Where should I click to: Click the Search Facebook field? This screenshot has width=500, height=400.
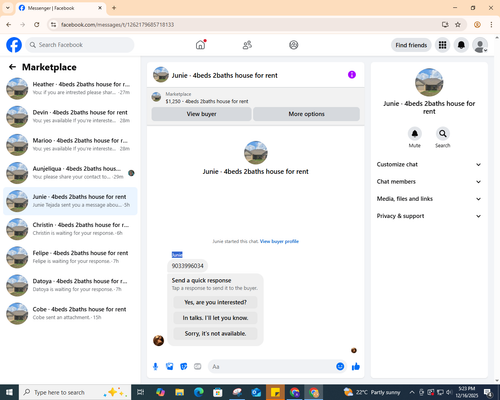(x=80, y=45)
